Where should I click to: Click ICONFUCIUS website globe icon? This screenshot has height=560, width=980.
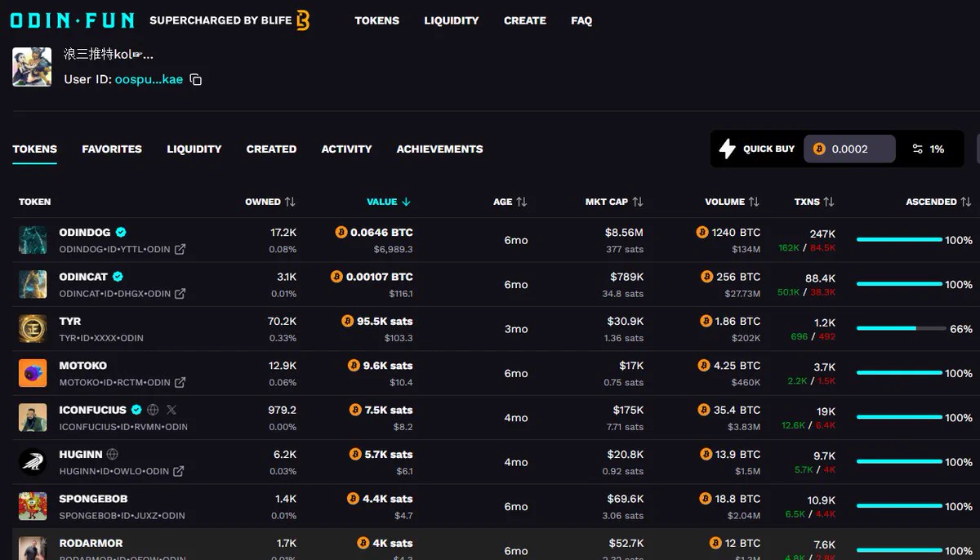(152, 410)
